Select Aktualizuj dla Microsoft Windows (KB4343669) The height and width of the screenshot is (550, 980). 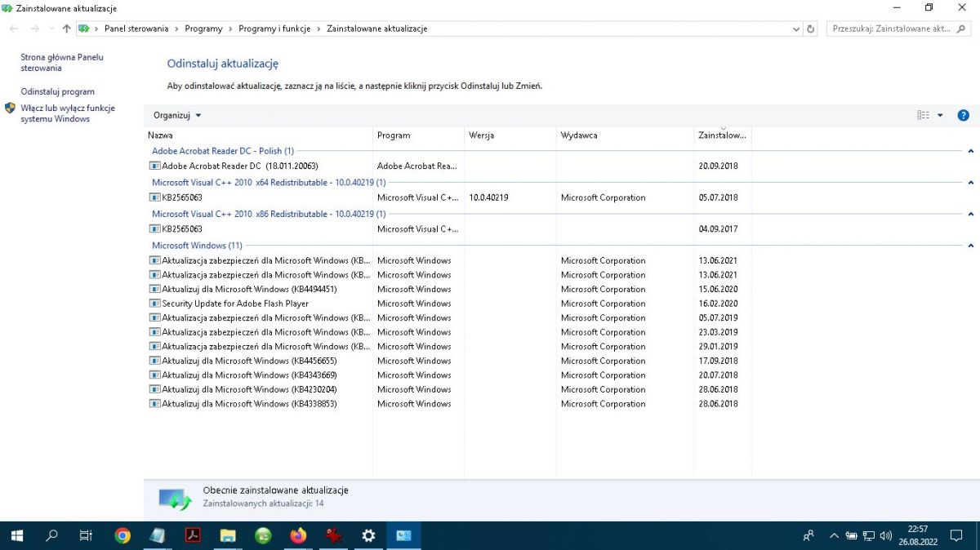(x=448, y=375)
